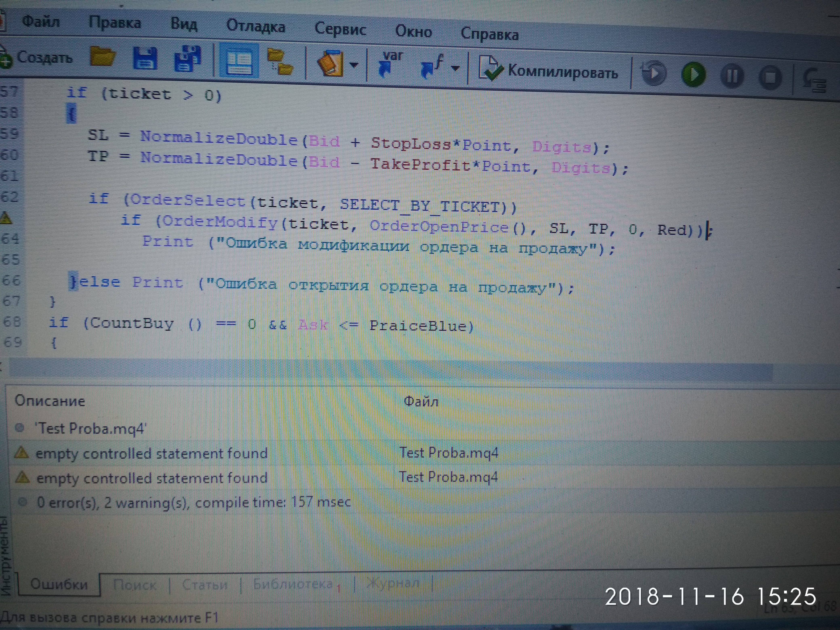The width and height of the screenshot is (840, 630).
Task: Click line number 59 in the gutter
Action: [x=9, y=133]
